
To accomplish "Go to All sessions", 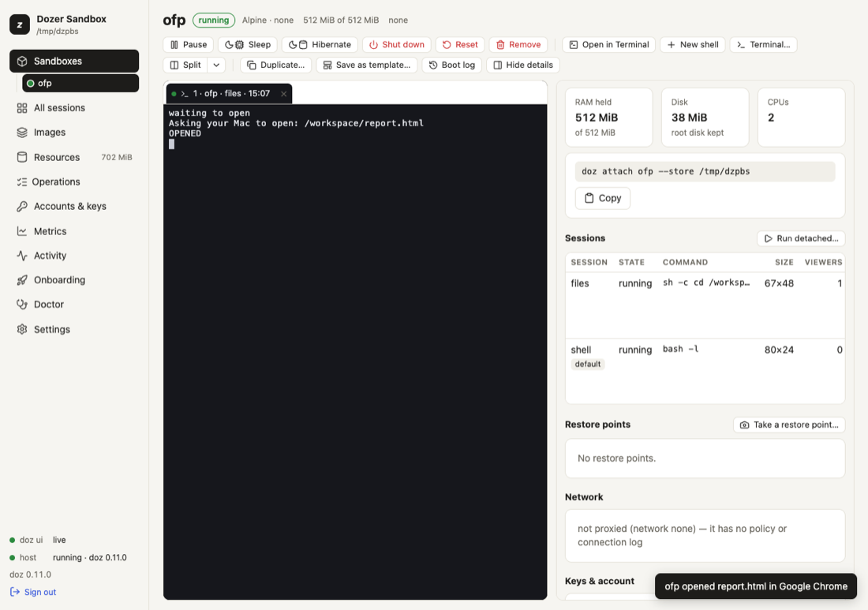I will click(x=74, y=108).
